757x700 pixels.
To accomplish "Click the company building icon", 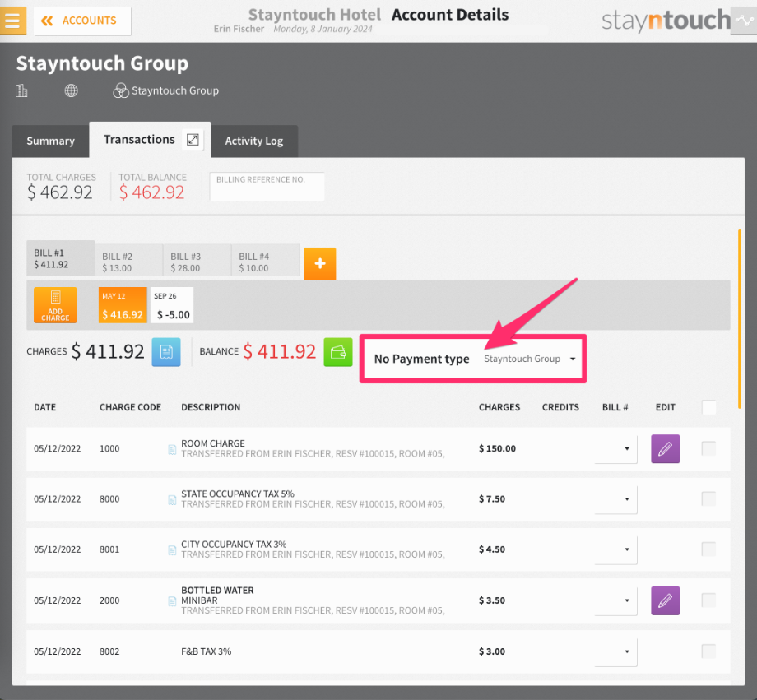I will point(21,90).
